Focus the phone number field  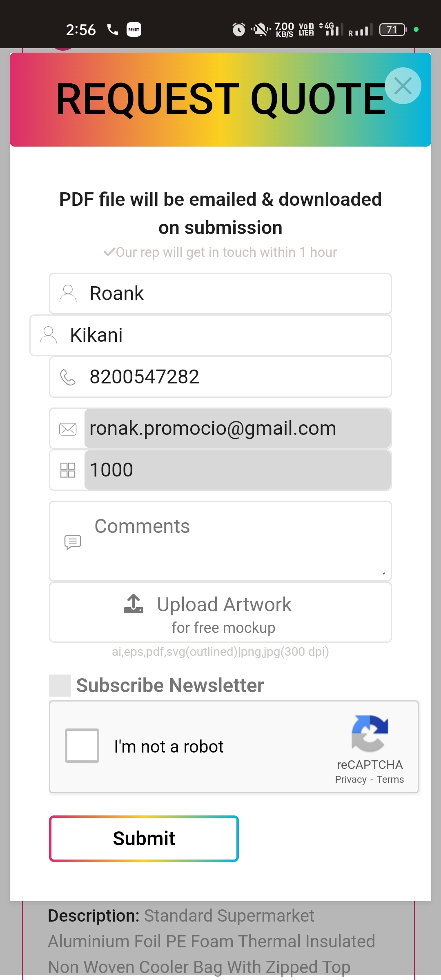pos(237,377)
